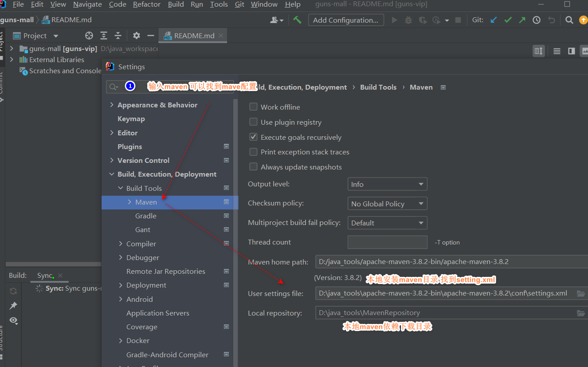
Task: Click the debug bug icon
Action: 408,20
